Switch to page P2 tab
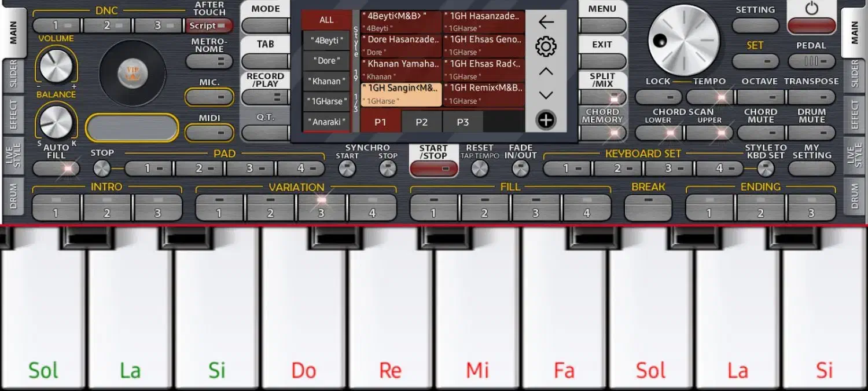This screenshot has width=868, height=391. pos(421,122)
